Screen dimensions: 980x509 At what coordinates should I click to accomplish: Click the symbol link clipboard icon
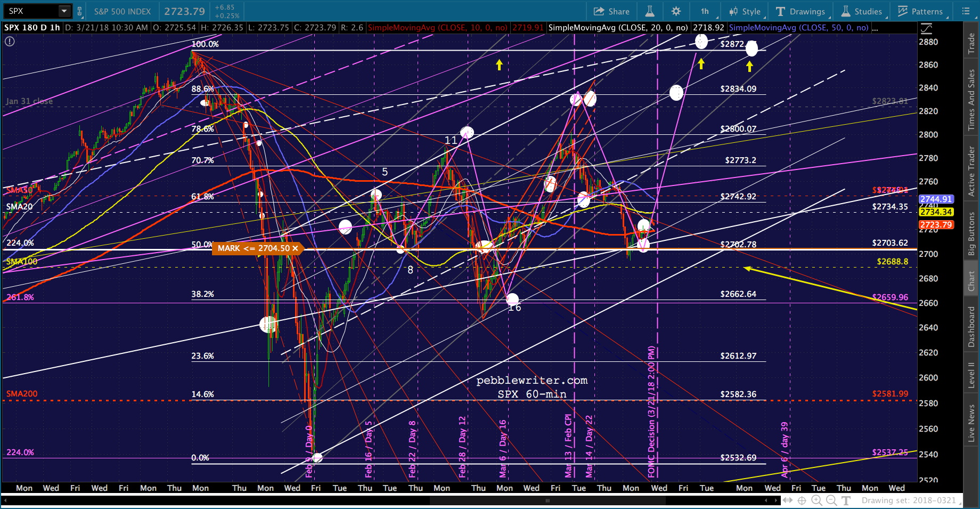79,11
